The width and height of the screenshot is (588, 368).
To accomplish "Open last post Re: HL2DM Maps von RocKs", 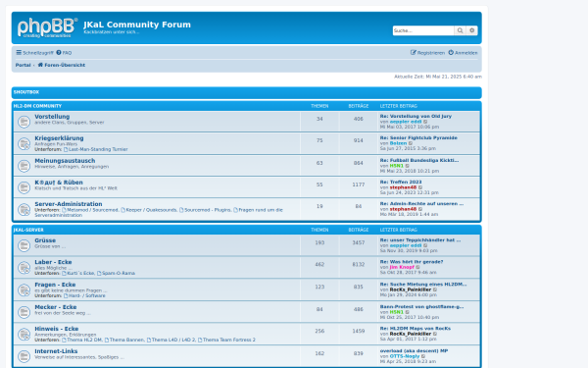I will coord(416,329).
